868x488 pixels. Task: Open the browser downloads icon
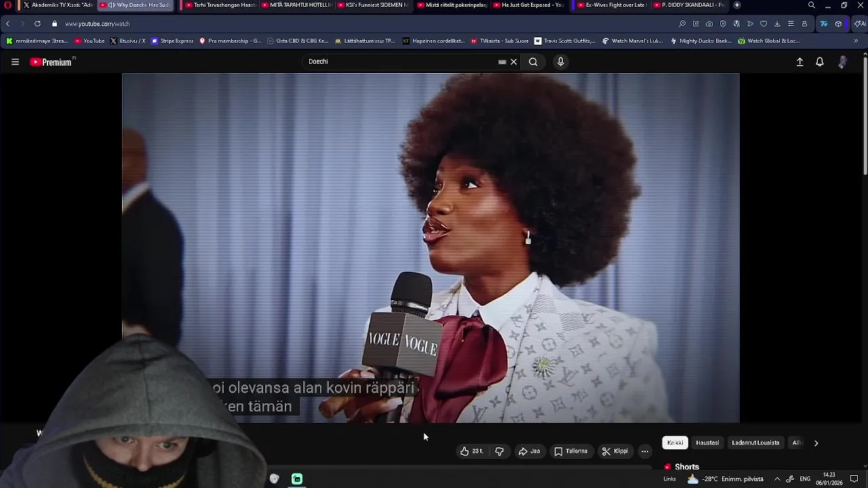[x=777, y=24]
